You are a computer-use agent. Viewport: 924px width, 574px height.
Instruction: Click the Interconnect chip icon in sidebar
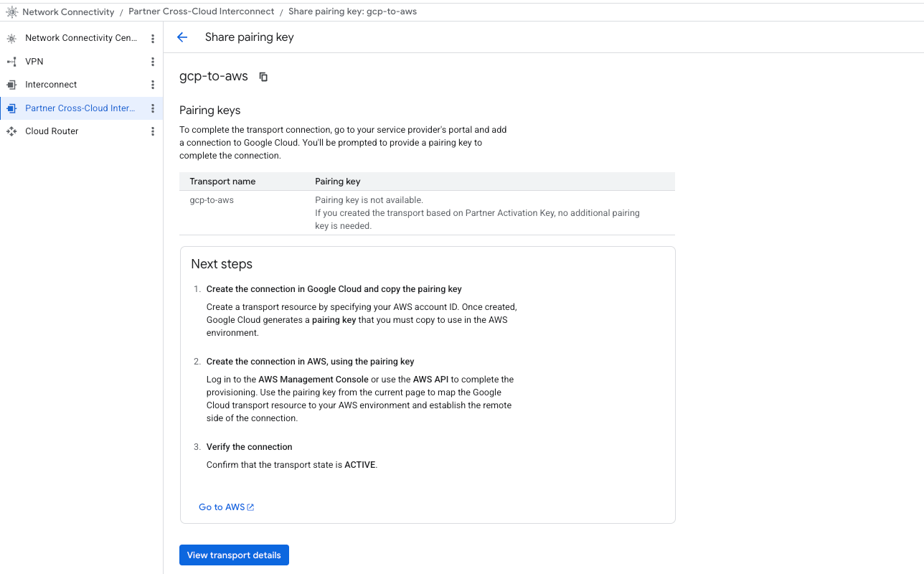[11, 85]
